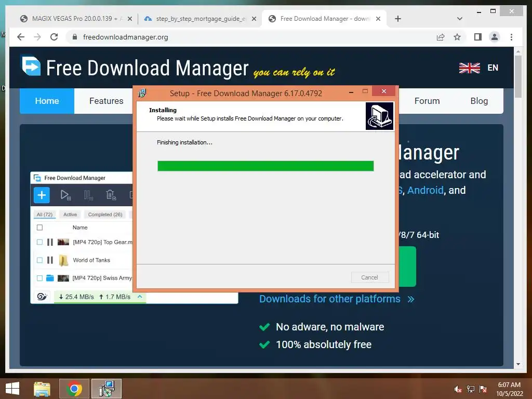This screenshot has width=532, height=399.
Task: Click the taskbar clock showing 6:07 AM
Action: click(x=509, y=389)
